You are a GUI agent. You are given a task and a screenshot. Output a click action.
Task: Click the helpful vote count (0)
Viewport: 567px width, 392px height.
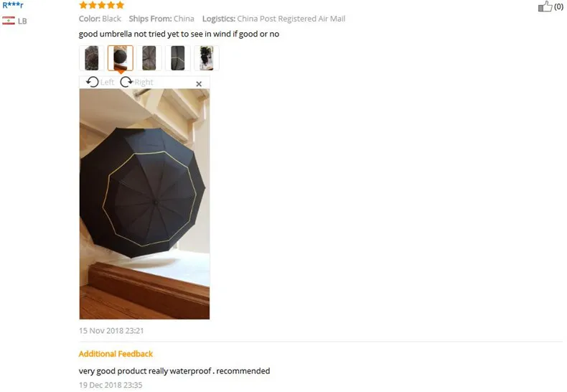click(x=558, y=7)
